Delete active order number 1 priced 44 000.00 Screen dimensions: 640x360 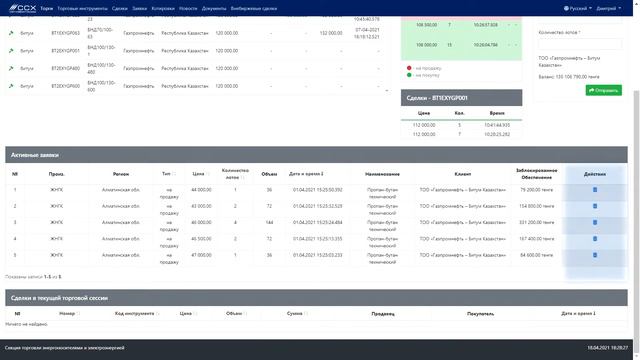pos(595,190)
